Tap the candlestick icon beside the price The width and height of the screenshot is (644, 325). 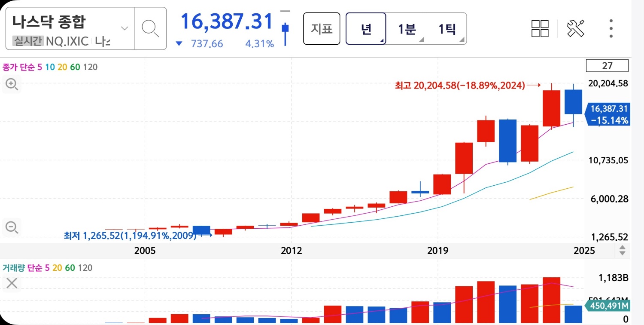click(x=285, y=28)
